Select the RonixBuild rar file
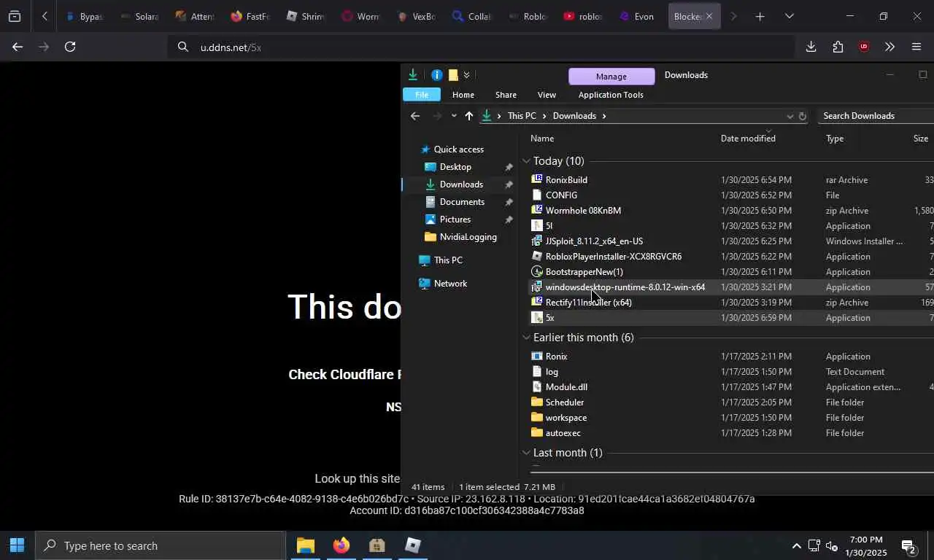 (566, 180)
